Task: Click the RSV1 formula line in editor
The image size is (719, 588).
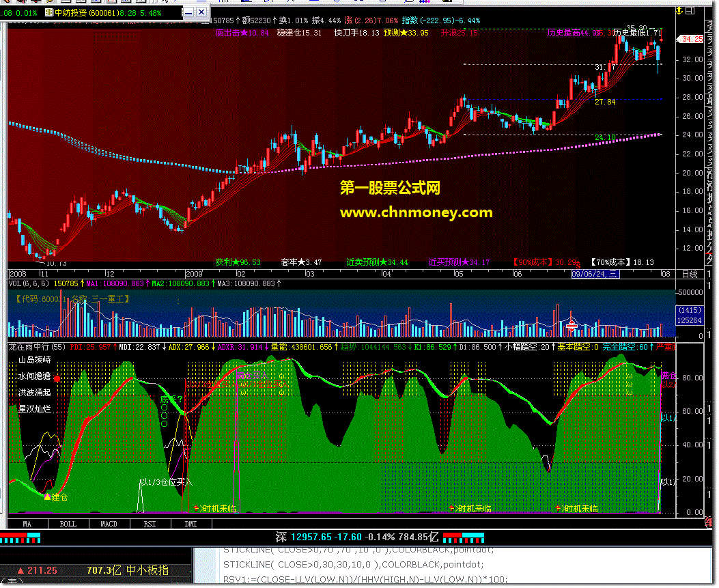Action: pos(365,580)
